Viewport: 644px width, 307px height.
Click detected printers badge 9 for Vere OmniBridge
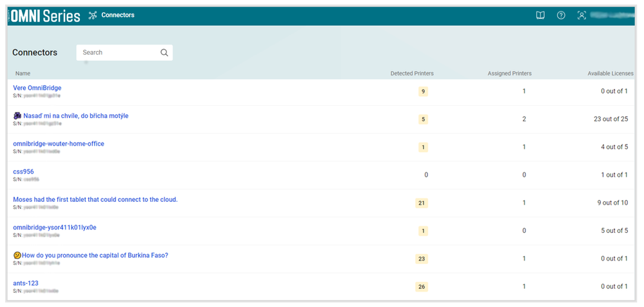[423, 91]
